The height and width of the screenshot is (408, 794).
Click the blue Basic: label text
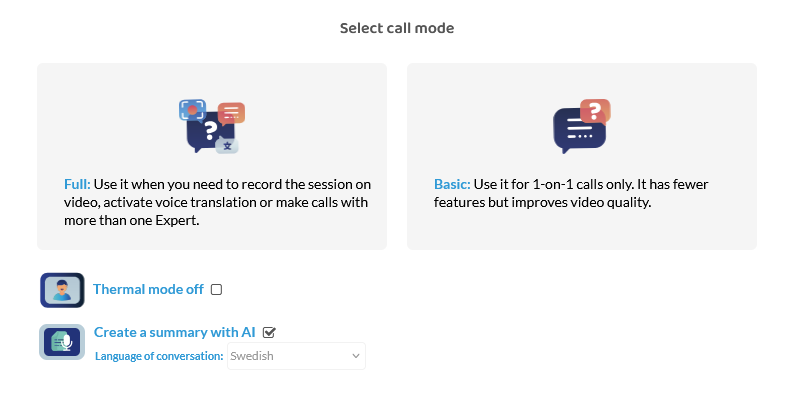click(x=451, y=185)
